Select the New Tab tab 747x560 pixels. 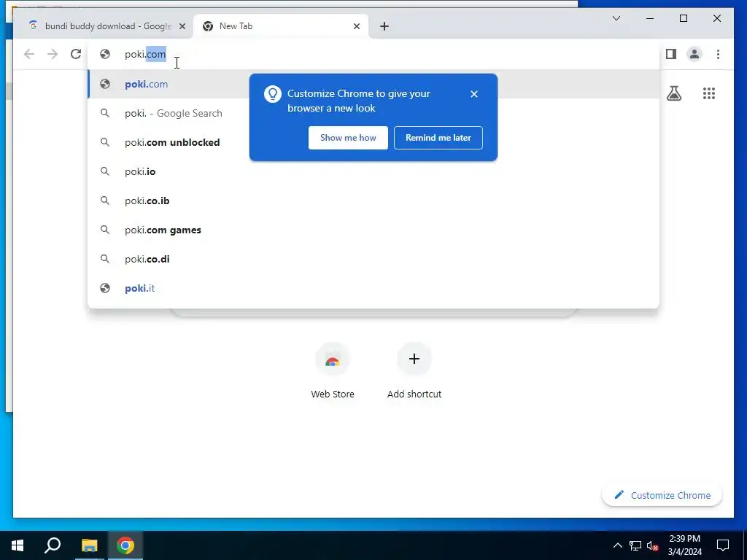click(x=281, y=26)
